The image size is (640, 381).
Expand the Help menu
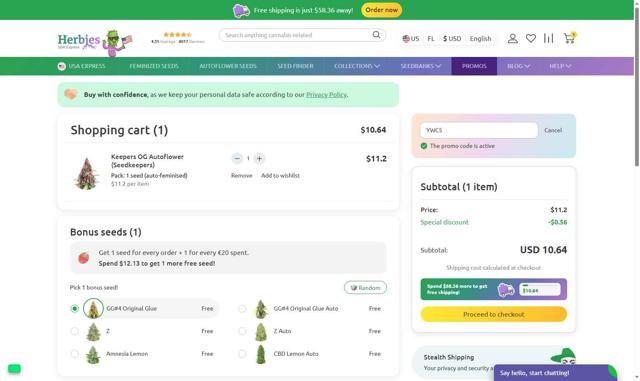(560, 66)
